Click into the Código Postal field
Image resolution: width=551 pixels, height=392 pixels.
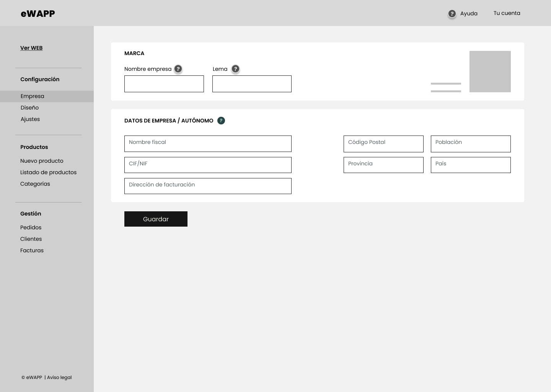click(x=383, y=144)
